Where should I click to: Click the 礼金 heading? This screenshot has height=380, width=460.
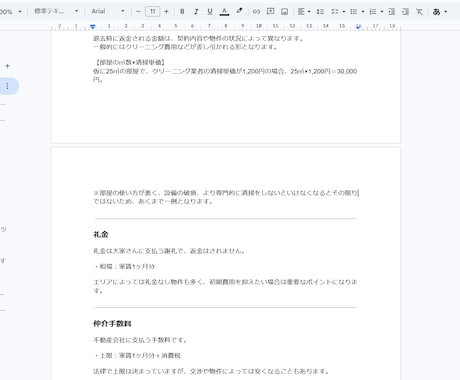pyautogui.click(x=101, y=234)
